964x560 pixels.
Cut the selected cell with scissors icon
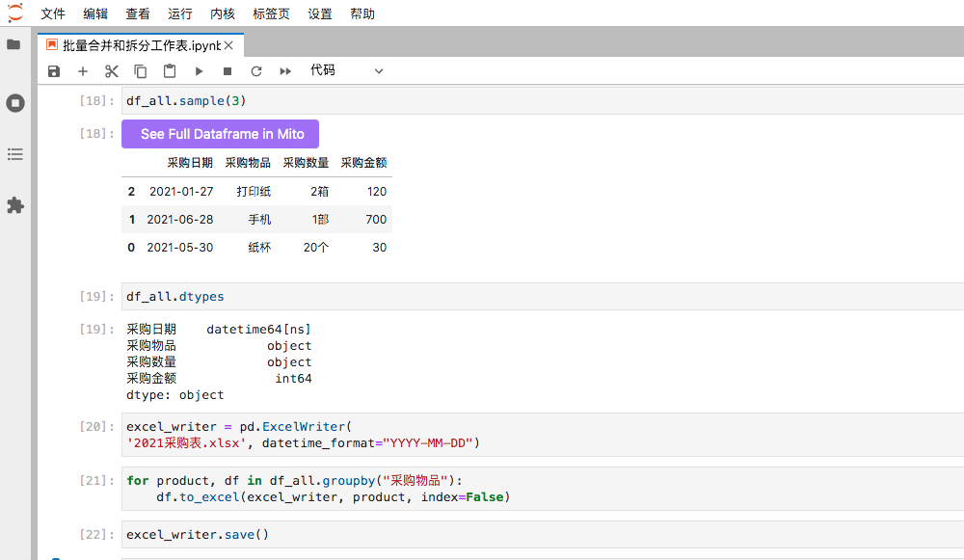coord(112,71)
